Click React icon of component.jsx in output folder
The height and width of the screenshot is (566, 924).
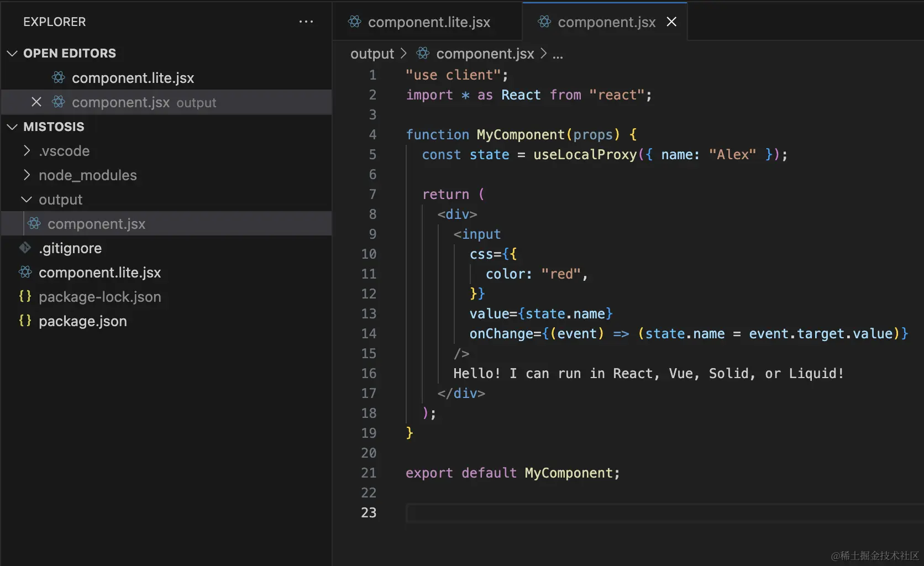tap(34, 223)
